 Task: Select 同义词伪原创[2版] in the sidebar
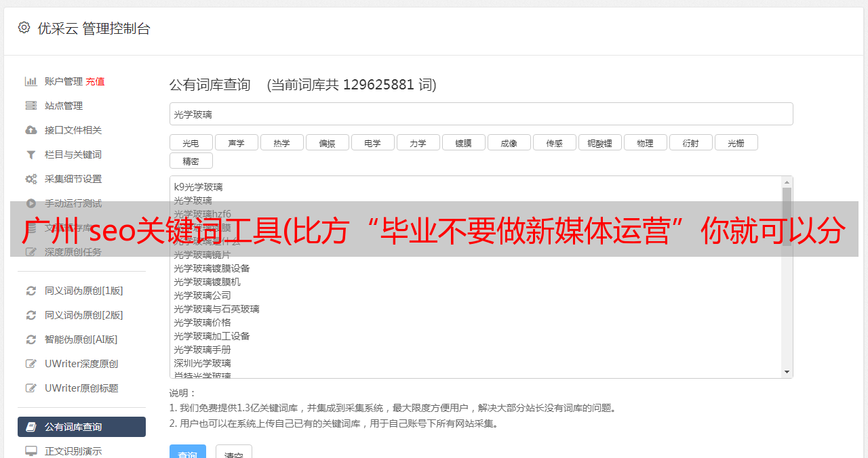click(84, 315)
